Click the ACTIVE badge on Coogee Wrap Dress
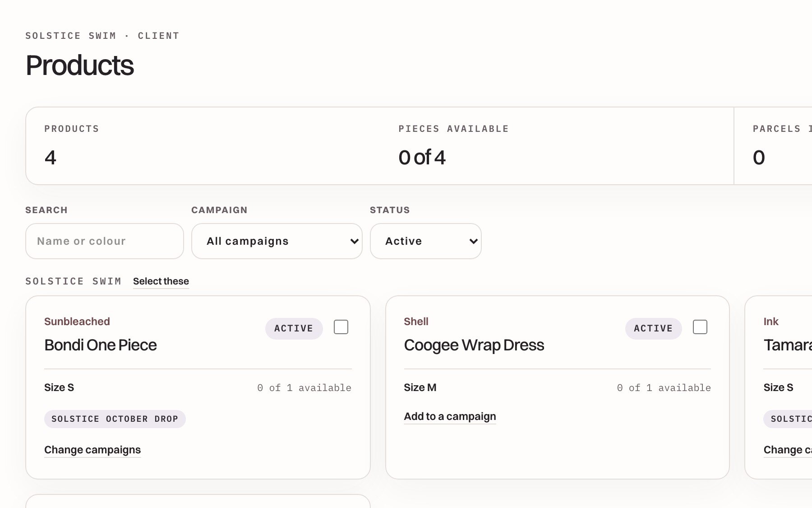 [x=653, y=328]
